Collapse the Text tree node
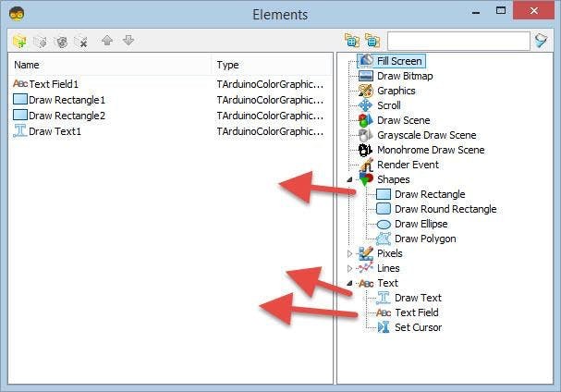Screen dimensions: 561x392 tap(349, 283)
